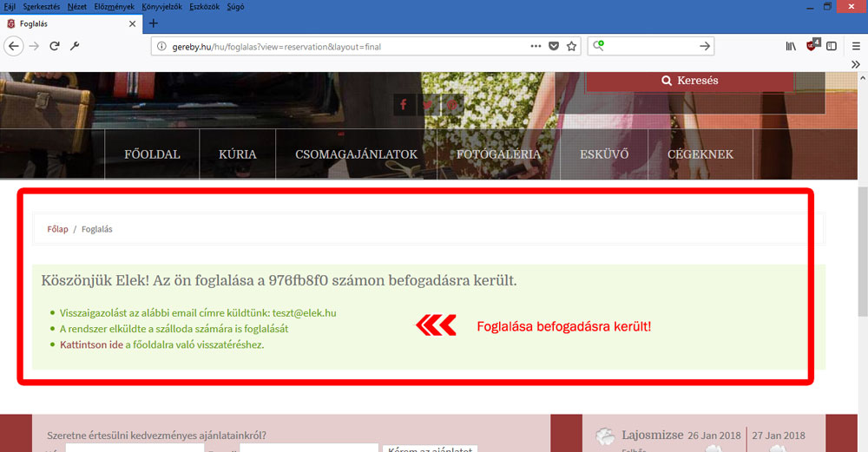Open the Library bookshelf icon
This screenshot has width=868, height=452.
[791, 46]
